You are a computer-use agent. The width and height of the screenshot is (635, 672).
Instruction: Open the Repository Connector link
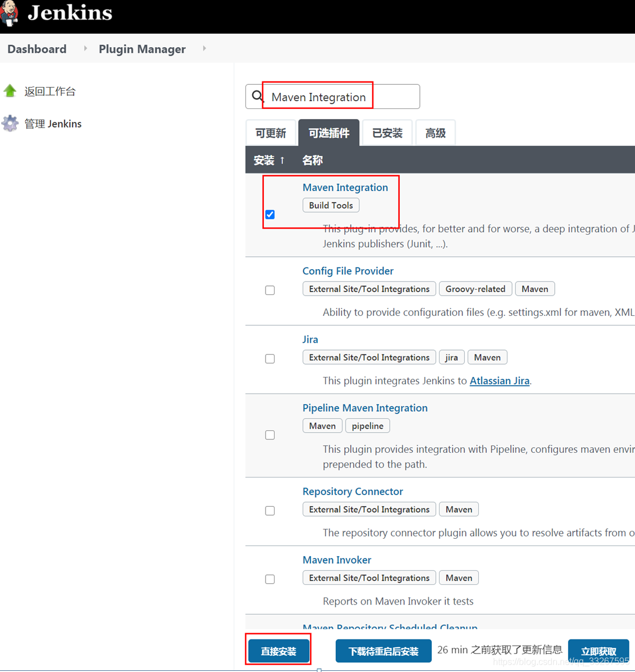tap(353, 492)
